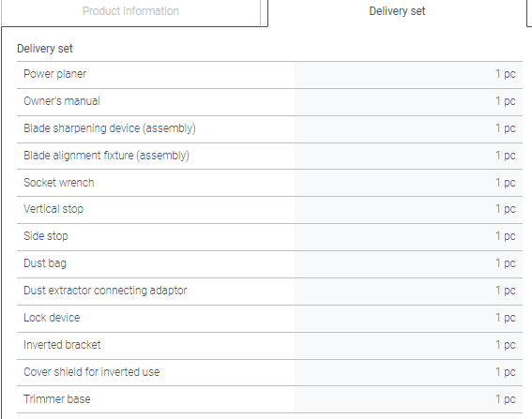Screen dimensions: 532x419
Task: Select Blade sharpening device (assembly) row
Action: (269, 129)
